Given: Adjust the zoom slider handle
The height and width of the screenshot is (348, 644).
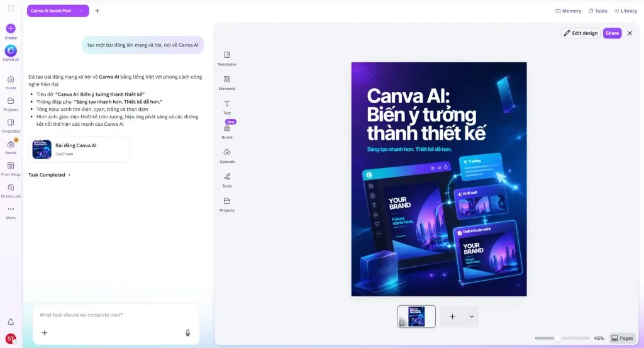Looking at the screenshot, I should (557, 338).
